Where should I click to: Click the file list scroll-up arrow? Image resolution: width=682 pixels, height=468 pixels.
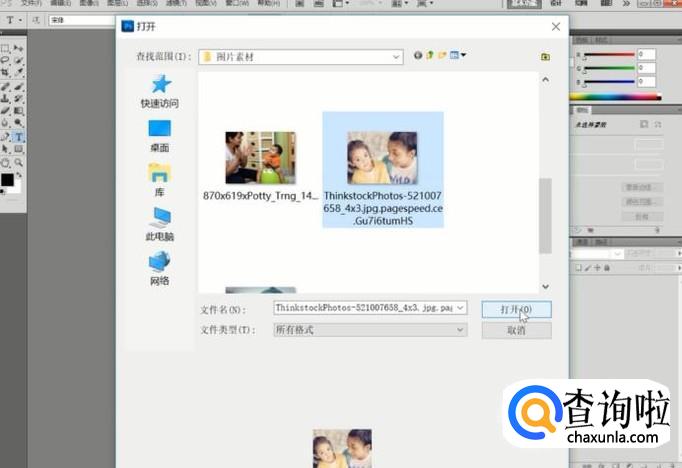pyautogui.click(x=545, y=80)
